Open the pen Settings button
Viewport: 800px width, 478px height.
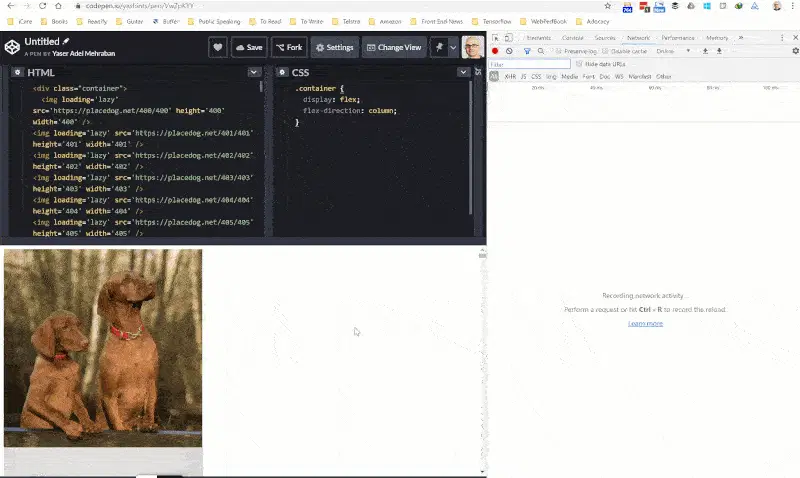coord(334,47)
